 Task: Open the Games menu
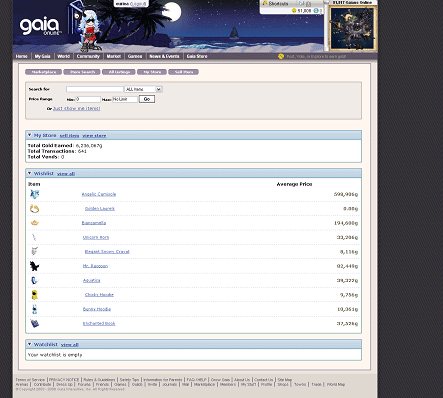[135, 56]
